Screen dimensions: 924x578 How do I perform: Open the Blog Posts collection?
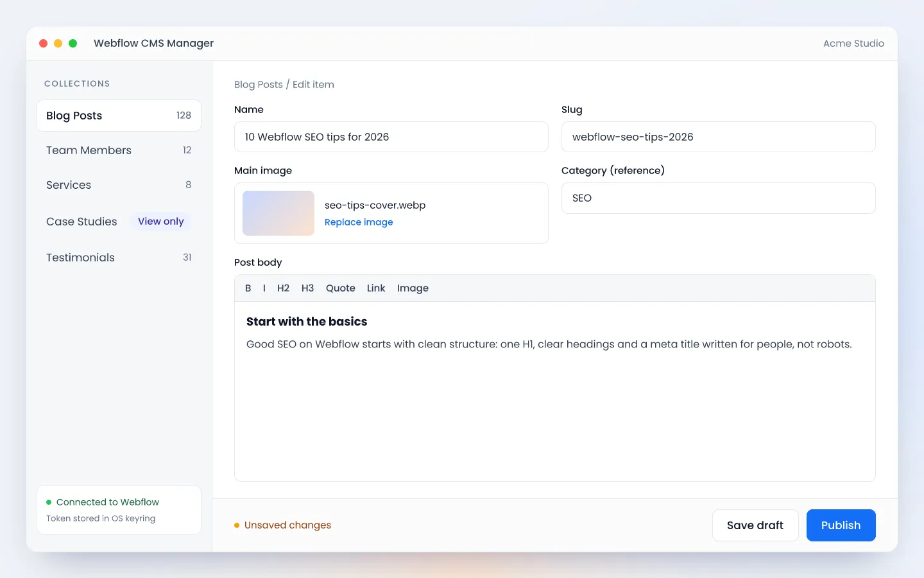(119, 116)
